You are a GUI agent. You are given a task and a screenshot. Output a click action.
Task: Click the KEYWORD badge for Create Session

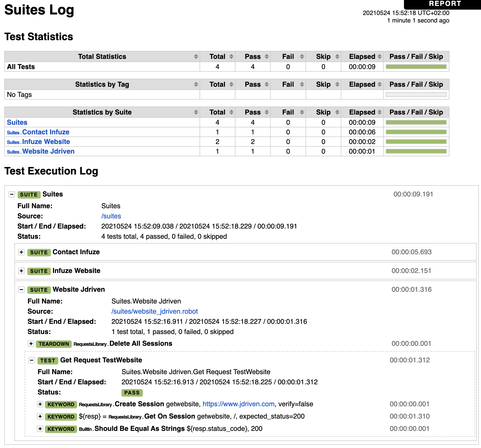(61, 404)
